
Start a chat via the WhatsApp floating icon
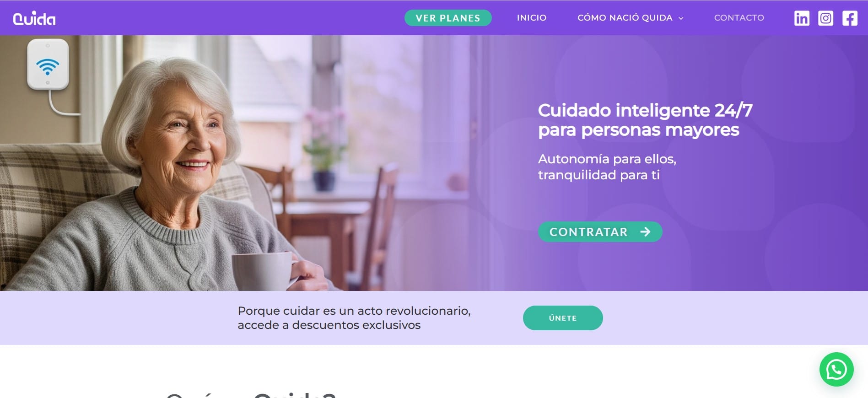click(x=836, y=369)
